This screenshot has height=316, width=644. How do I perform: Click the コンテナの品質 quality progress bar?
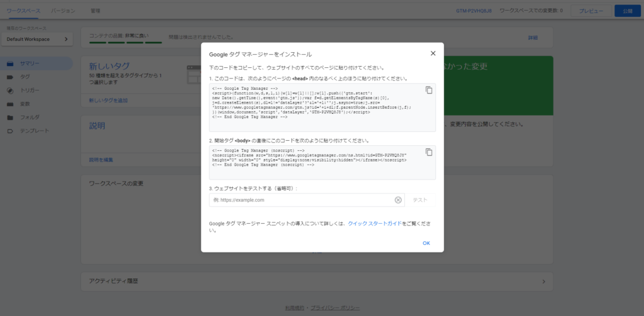pos(126,42)
